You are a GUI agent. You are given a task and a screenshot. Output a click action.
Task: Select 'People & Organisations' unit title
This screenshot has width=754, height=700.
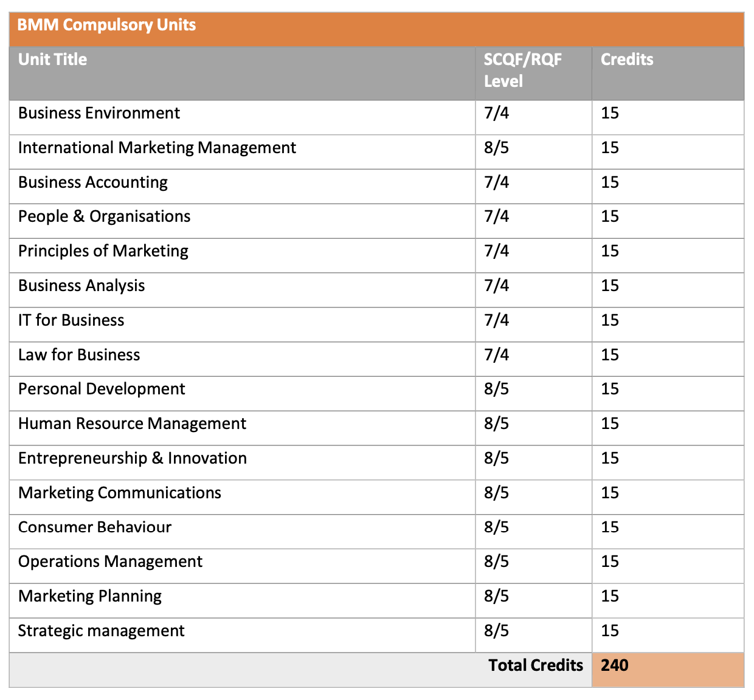click(x=104, y=217)
